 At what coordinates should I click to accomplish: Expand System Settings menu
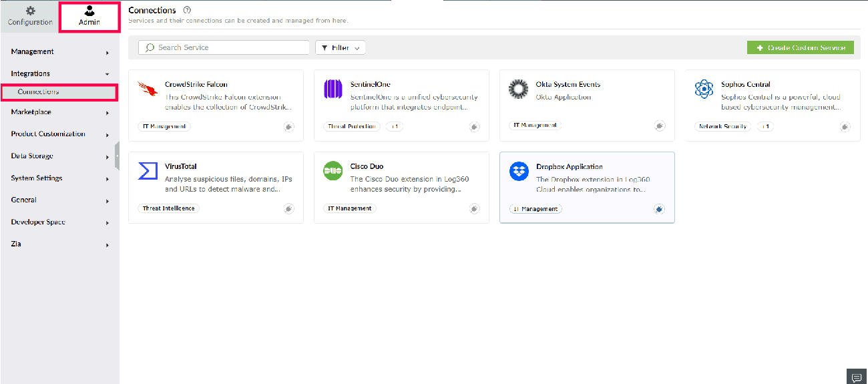(x=60, y=178)
